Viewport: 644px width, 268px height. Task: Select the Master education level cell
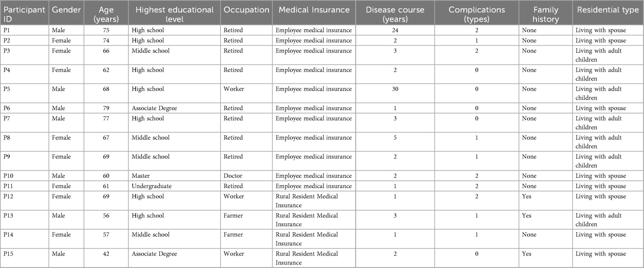click(x=141, y=176)
